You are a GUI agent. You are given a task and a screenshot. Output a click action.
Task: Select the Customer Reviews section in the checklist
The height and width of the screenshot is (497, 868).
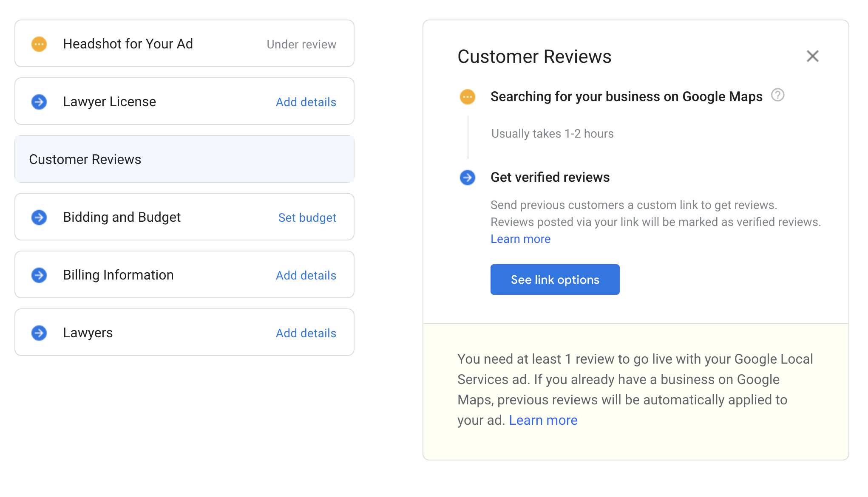tap(184, 159)
